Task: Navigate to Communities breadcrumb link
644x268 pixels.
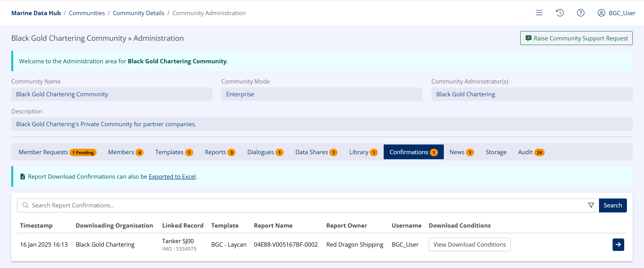Action: click(x=87, y=13)
